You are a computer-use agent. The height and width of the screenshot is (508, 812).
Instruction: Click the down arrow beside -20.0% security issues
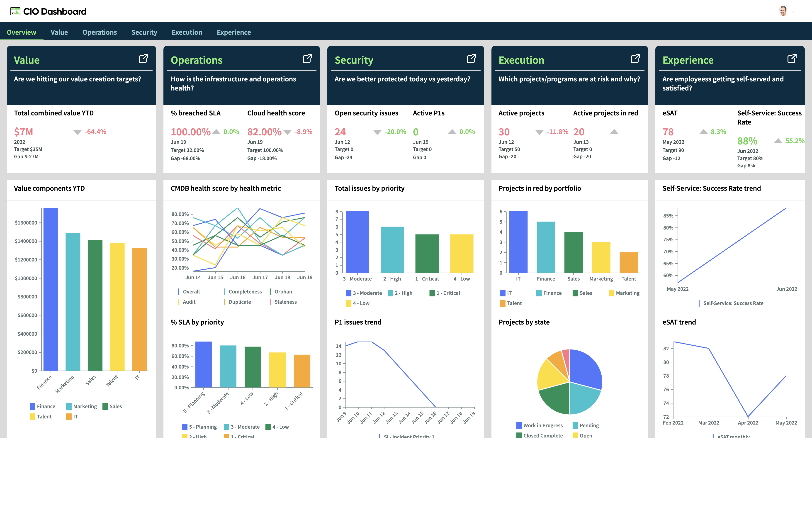pyautogui.click(x=377, y=132)
